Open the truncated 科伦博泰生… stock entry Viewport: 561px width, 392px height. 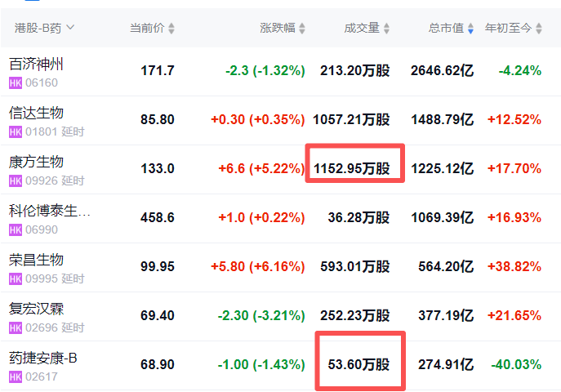point(49,212)
